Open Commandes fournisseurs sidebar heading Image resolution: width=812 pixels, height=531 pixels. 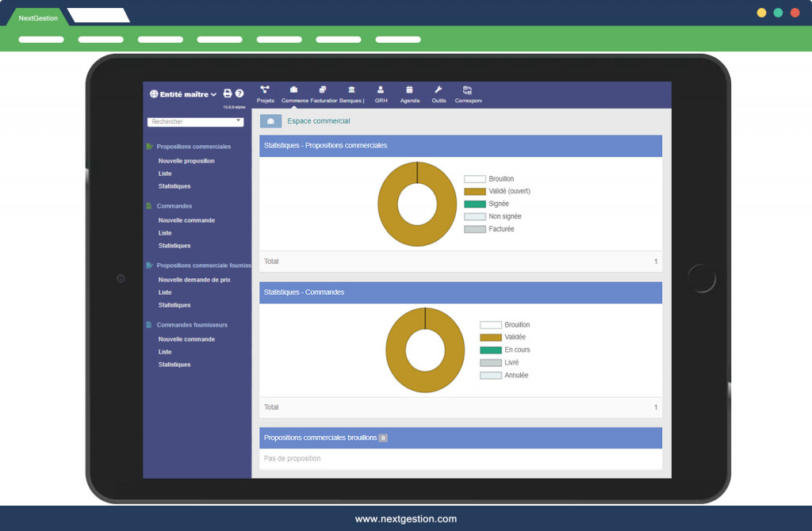click(x=192, y=325)
